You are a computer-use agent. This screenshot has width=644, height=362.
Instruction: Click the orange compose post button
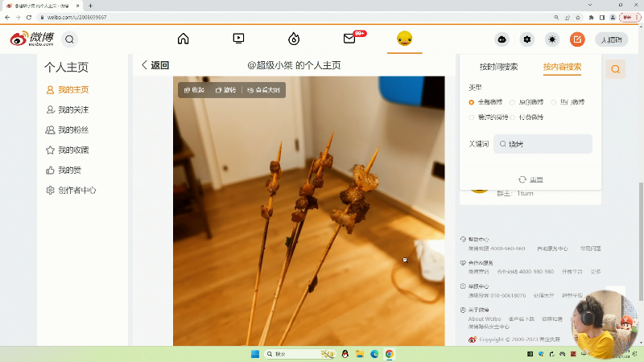[x=577, y=39]
